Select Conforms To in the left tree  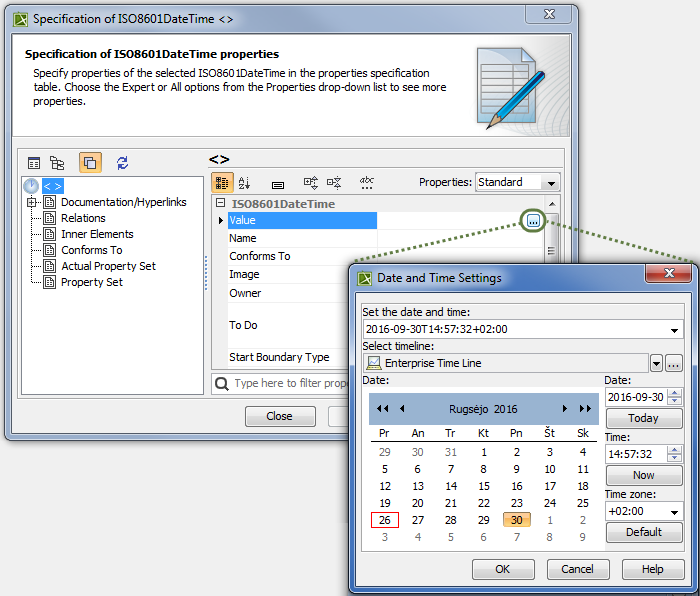(92, 250)
